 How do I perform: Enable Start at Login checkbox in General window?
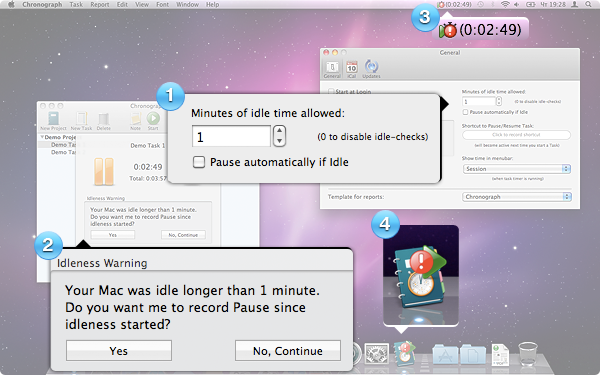tap(331, 91)
